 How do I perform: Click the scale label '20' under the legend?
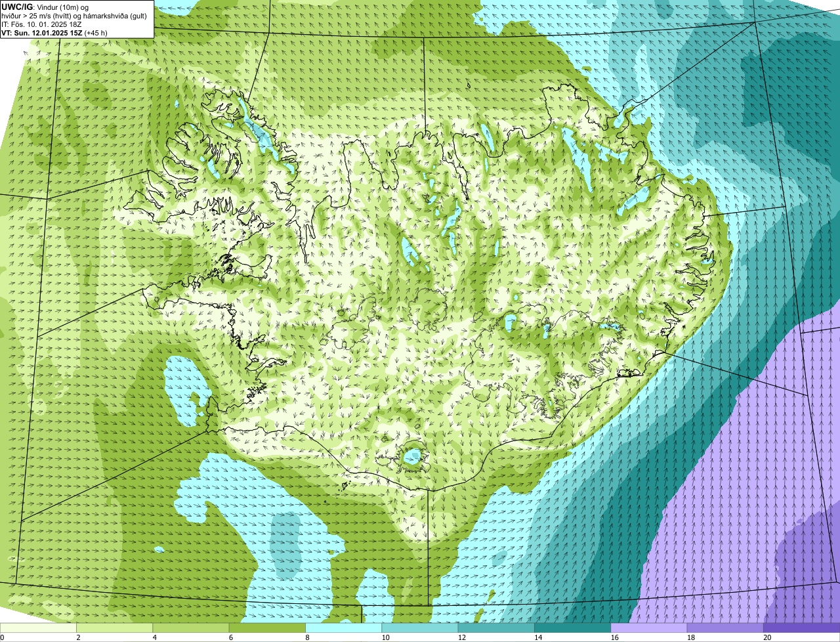767,637
